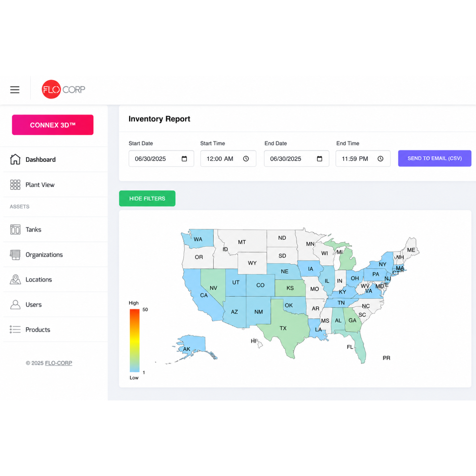The image size is (476, 476).
Task: Click the End Time field
Action: (363, 159)
